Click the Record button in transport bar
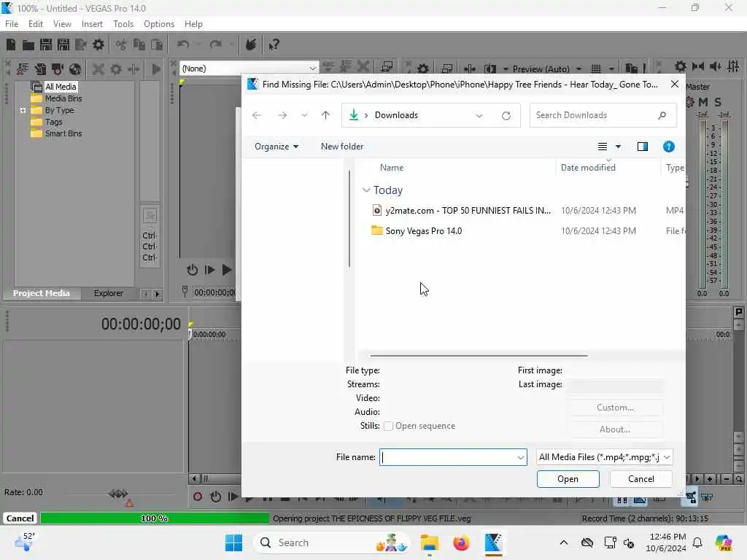747x560 pixels. 198,497
